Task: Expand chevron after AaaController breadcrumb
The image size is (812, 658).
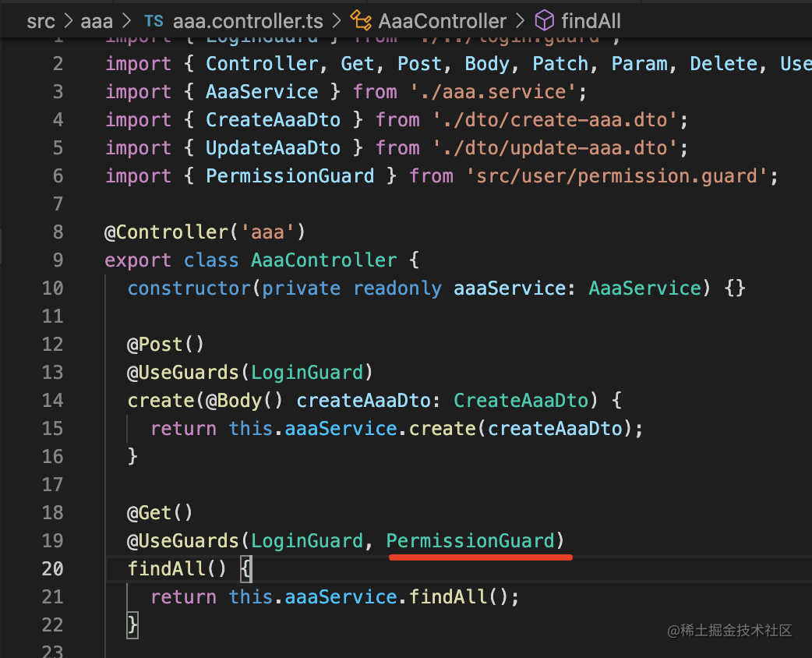Action: coord(520,21)
